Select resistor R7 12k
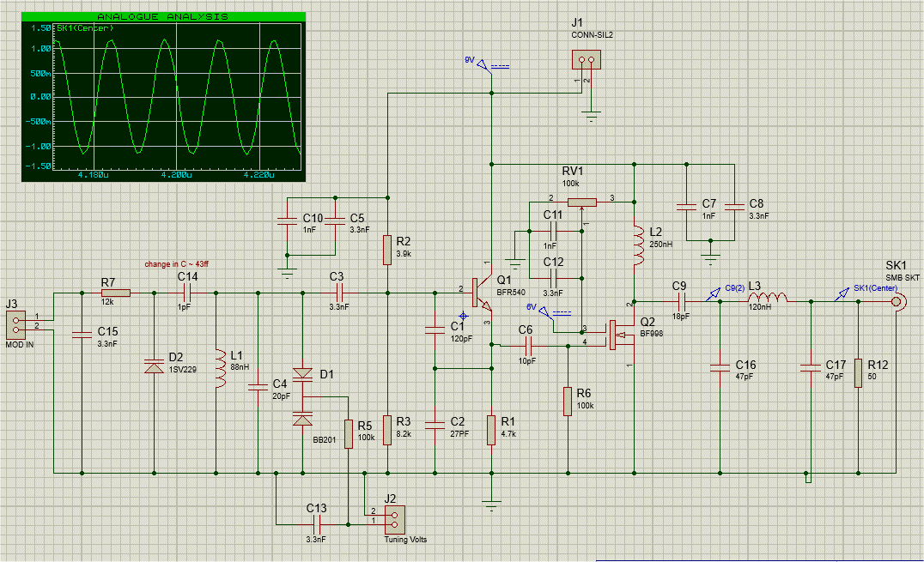 [x=116, y=293]
